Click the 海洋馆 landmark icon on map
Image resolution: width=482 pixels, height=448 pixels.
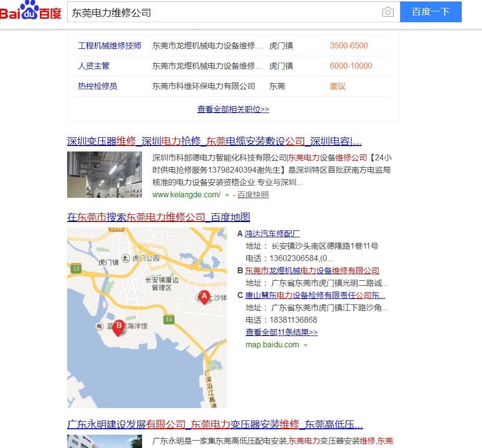tap(99, 326)
